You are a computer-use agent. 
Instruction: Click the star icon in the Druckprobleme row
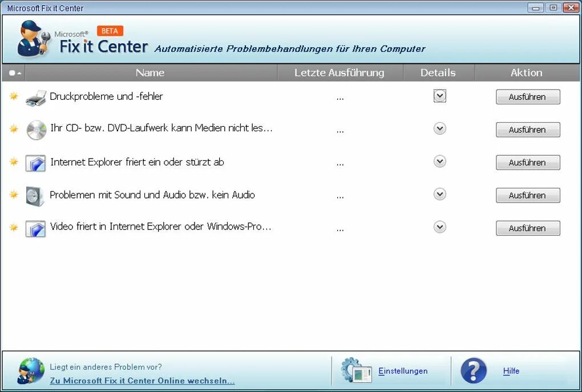pos(14,96)
